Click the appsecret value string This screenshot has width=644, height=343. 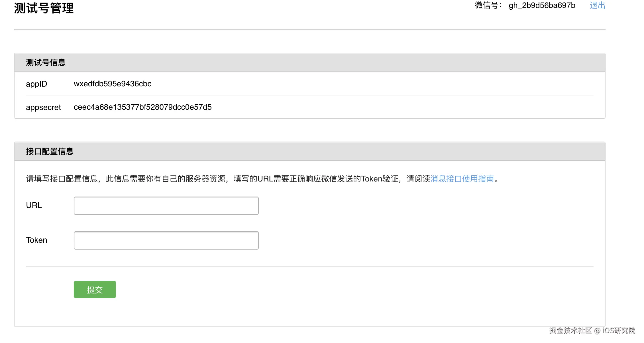click(142, 107)
